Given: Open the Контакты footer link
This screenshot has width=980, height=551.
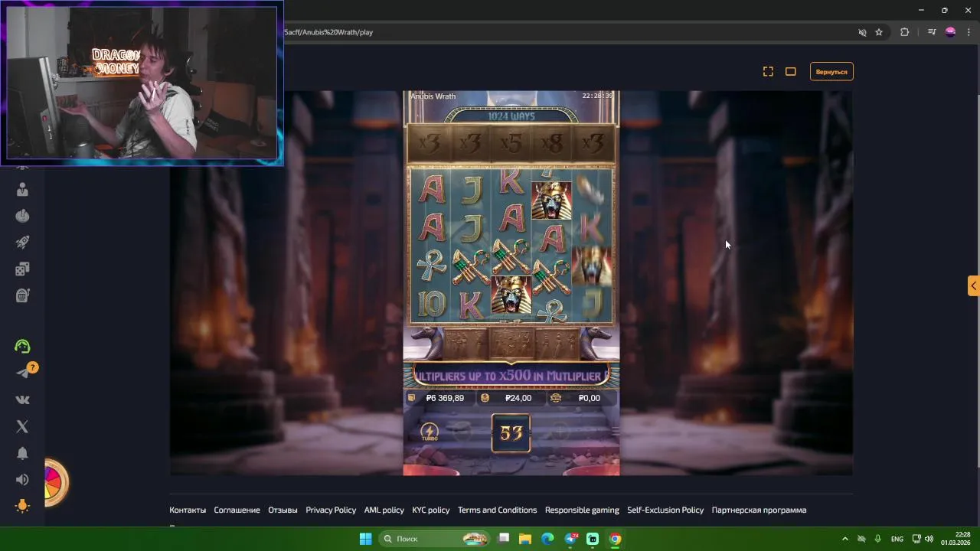Looking at the screenshot, I should 188,510.
